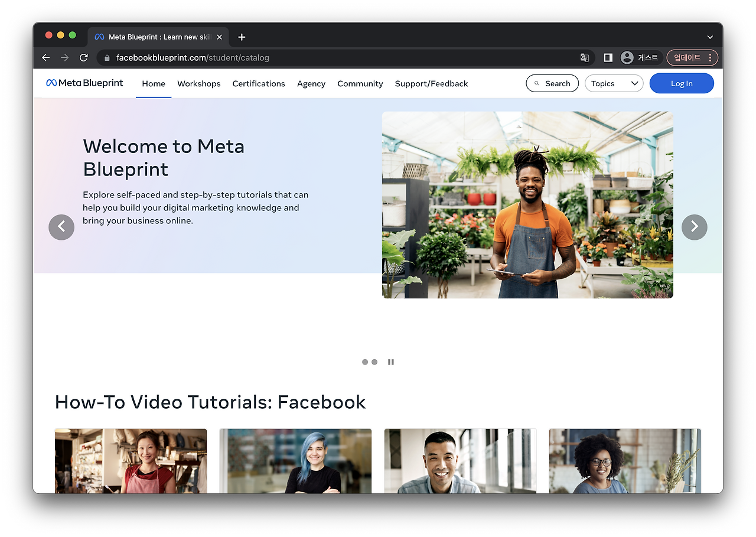Click the "Explore self-paced and step-by-step tutorials" paragraph
The image size is (756, 537).
tap(195, 208)
